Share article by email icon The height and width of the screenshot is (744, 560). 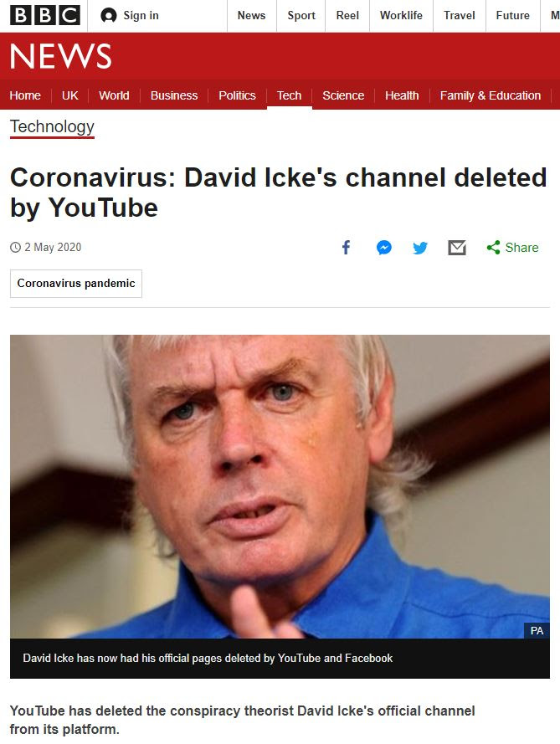pos(457,247)
